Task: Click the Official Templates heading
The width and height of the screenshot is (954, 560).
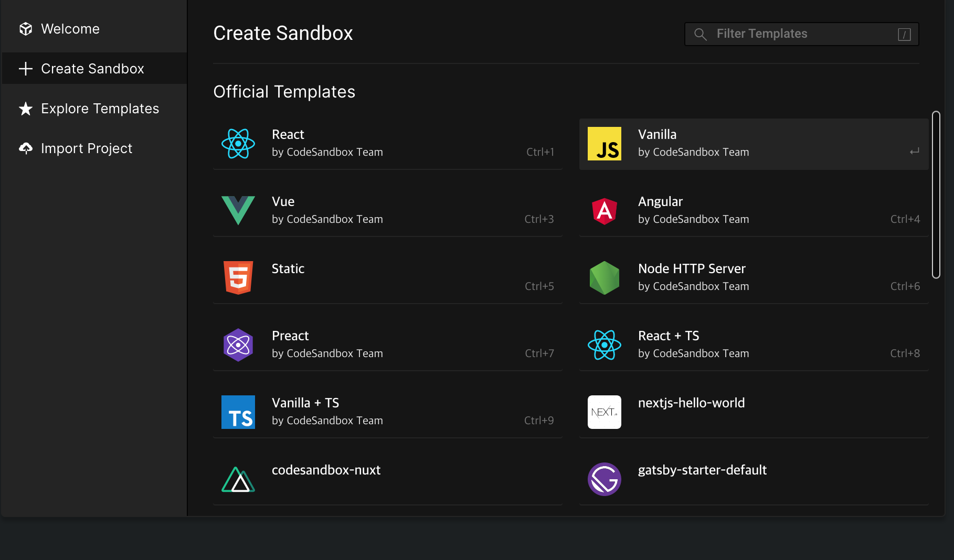Action: tap(284, 92)
